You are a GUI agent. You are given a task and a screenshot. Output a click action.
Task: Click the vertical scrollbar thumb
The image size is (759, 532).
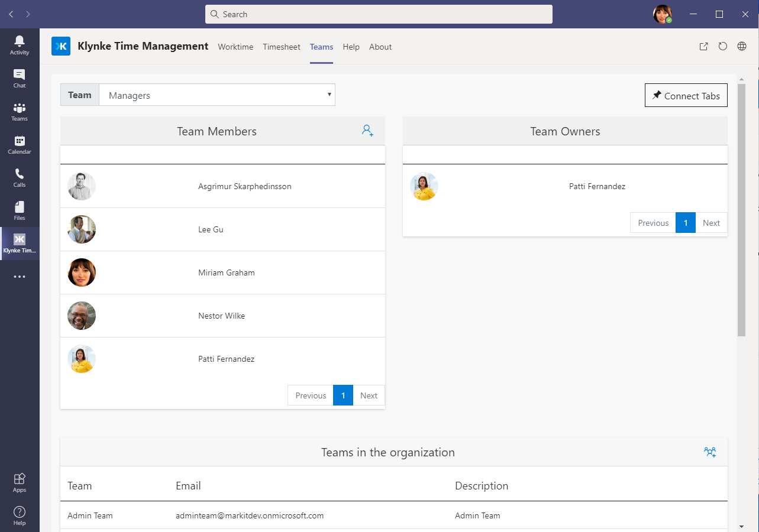click(742, 210)
